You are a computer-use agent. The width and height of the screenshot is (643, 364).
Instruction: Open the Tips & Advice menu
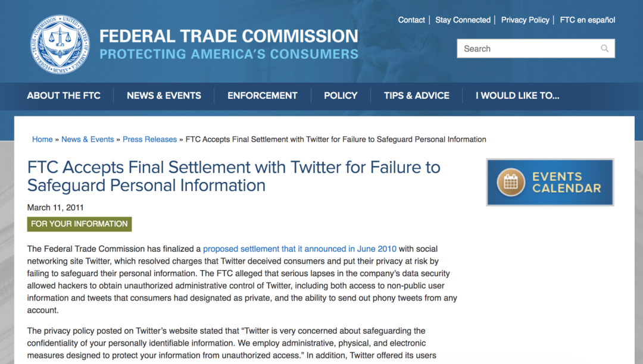tap(416, 96)
